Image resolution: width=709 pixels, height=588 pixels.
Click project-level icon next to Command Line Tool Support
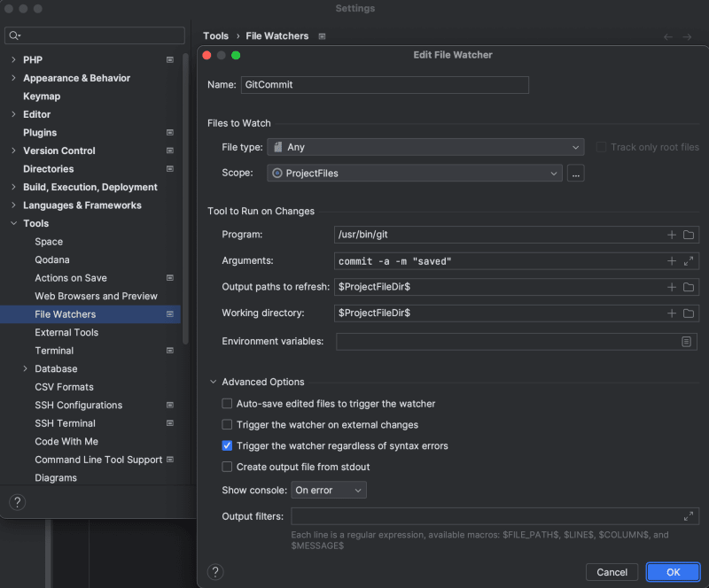click(x=170, y=460)
